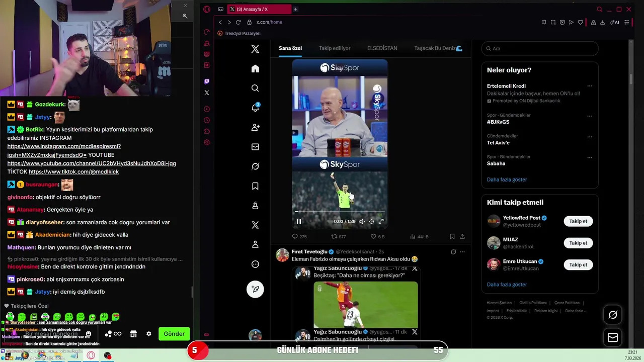This screenshot has height=362, width=644.
Task: Open the Explore search icon in X sidebar
Action: (255, 88)
